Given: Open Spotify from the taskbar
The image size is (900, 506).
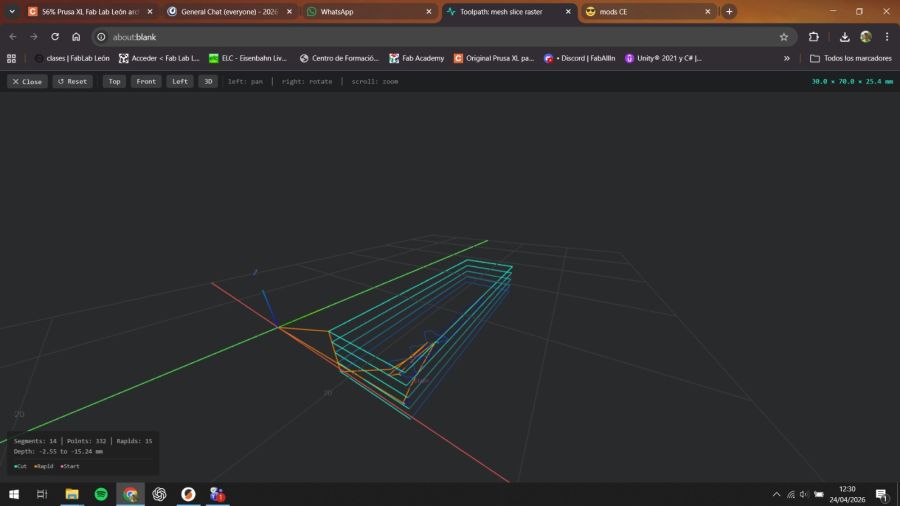Looking at the screenshot, I should pyautogui.click(x=101, y=494).
